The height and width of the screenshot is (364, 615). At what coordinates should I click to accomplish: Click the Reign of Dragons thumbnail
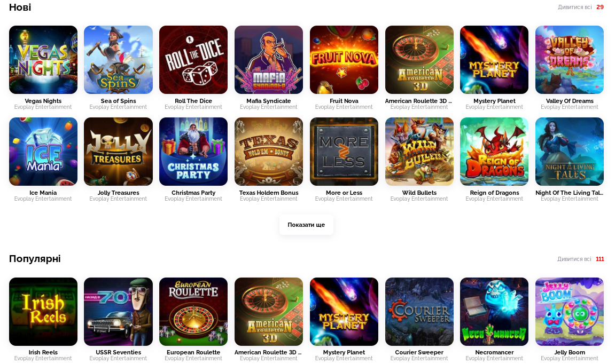point(494,152)
